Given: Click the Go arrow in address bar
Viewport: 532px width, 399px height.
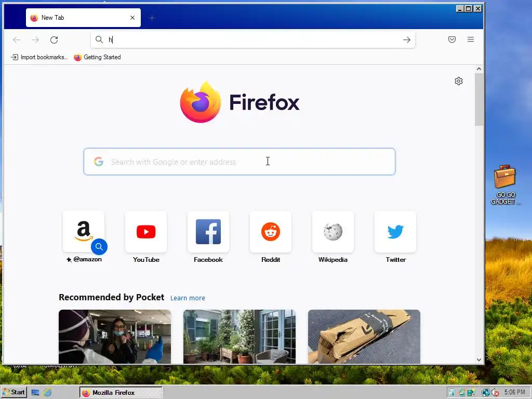Looking at the screenshot, I should click(x=406, y=39).
